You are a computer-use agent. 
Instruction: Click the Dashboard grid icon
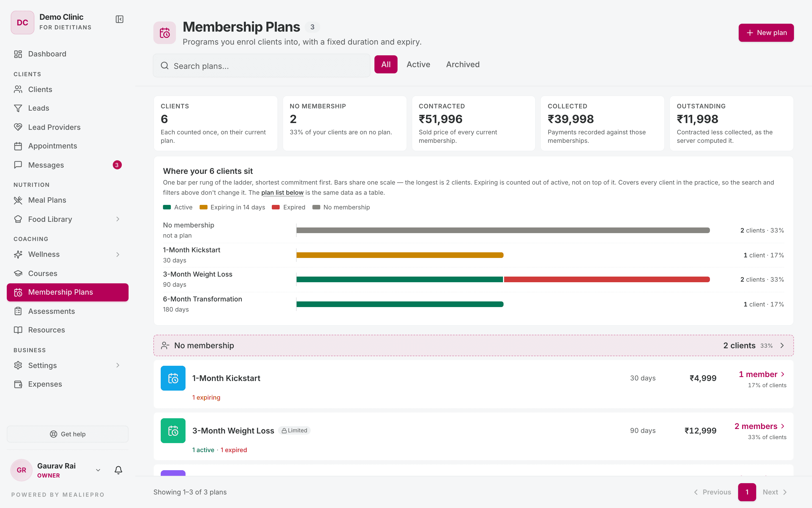coord(18,54)
